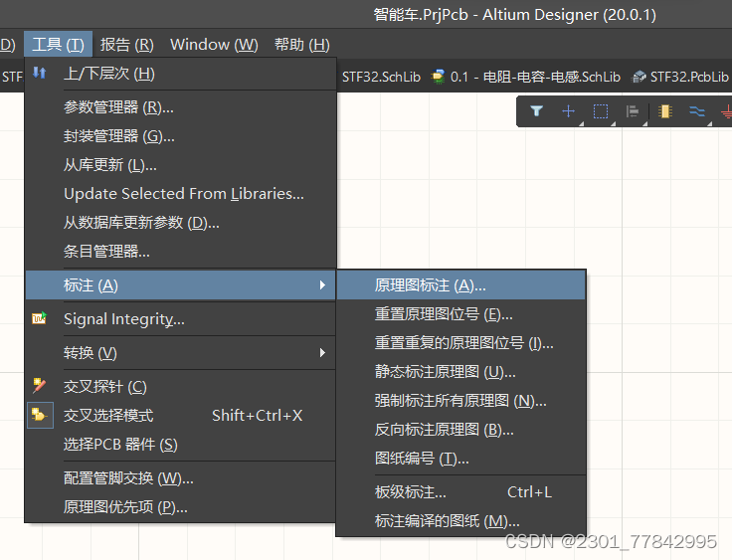Click the filter funnel icon in the toolbar
Viewport: 732px width, 560px height.
pos(536,111)
